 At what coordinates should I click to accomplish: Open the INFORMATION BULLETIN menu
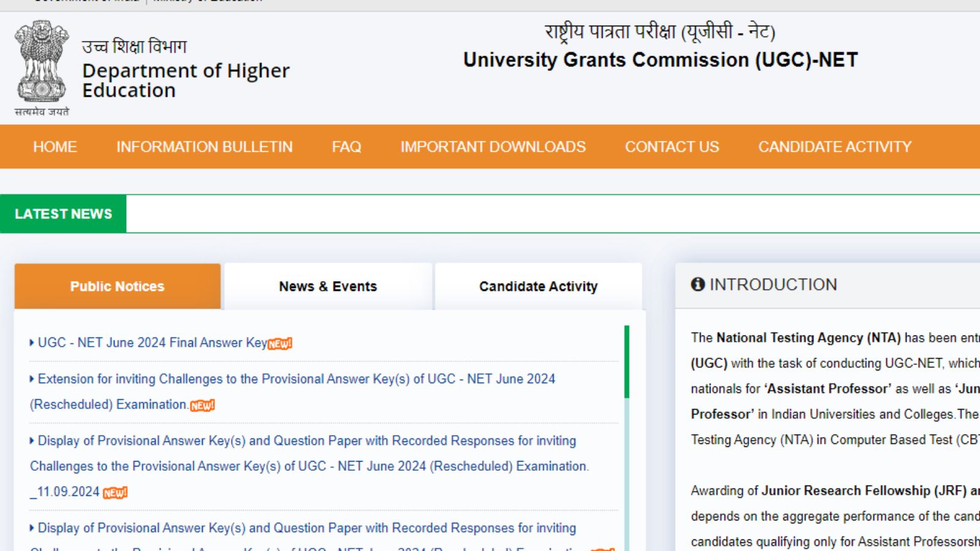point(203,147)
